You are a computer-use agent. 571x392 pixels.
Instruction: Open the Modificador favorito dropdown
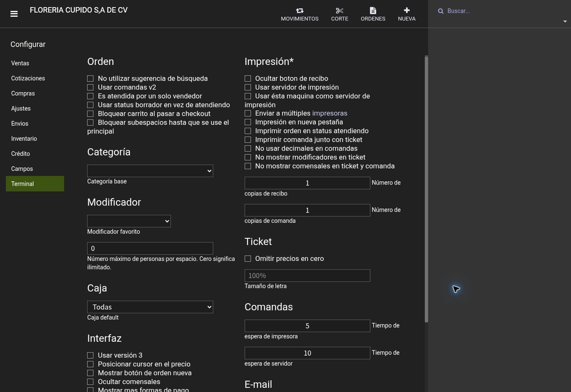(129, 221)
